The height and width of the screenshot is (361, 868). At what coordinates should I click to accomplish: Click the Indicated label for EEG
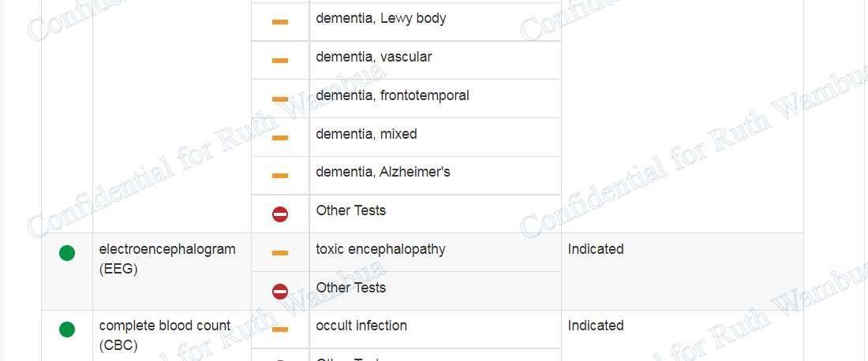[596, 249]
